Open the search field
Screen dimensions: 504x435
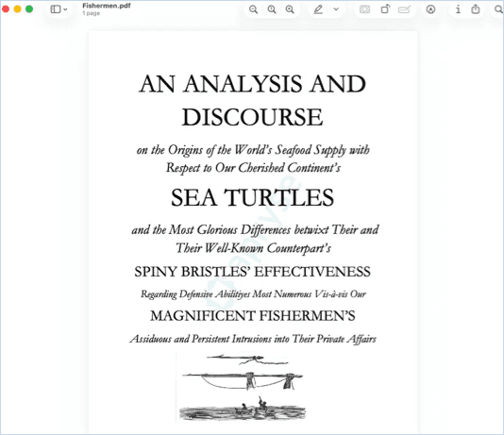498,9
